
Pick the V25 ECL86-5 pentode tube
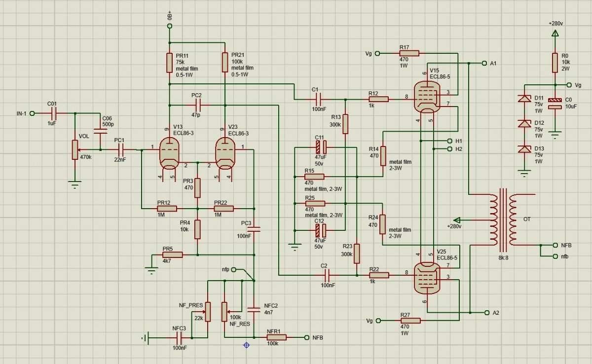425,277
